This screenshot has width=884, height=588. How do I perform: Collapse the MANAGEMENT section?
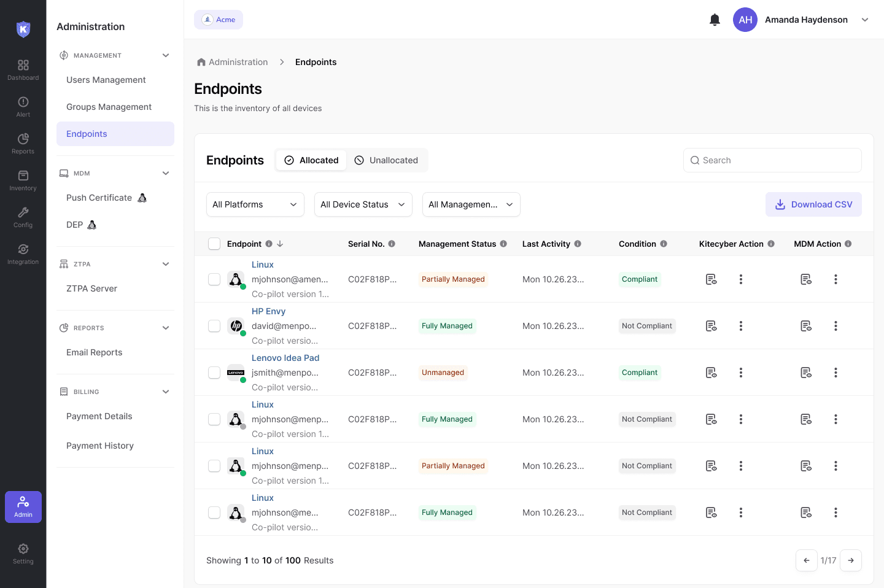point(166,55)
